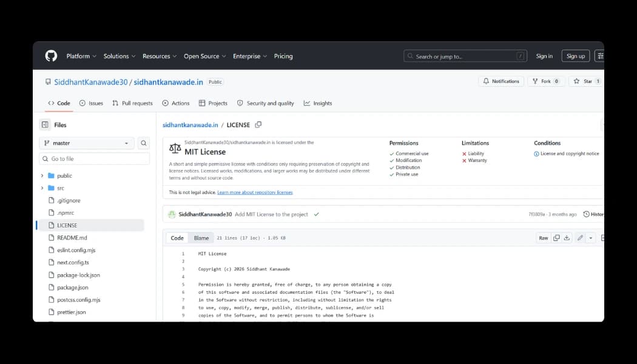Viewport: 637px width, 364px height.
Task: Open the GitHub homepage logo
Action: click(x=51, y=56)
